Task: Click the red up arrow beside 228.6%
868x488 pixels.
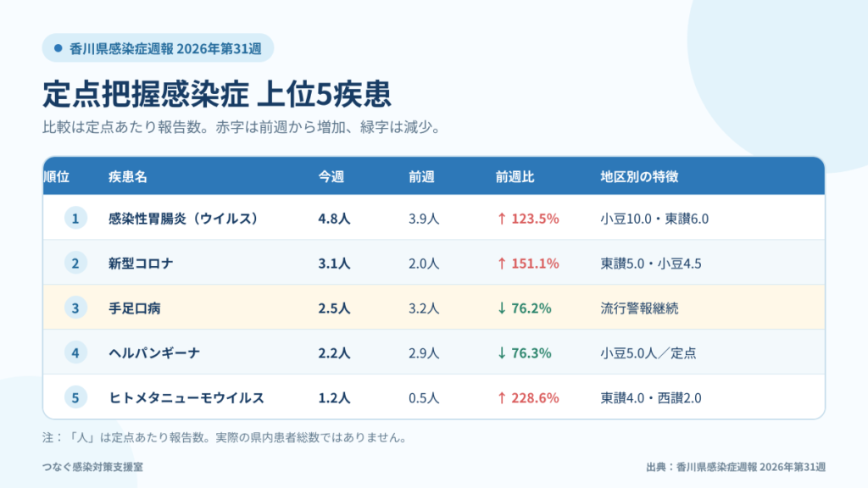Action: click(502, 398)
